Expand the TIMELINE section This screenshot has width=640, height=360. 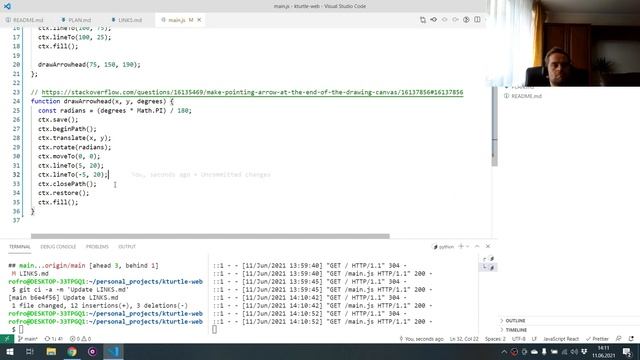tap(516, 330)
